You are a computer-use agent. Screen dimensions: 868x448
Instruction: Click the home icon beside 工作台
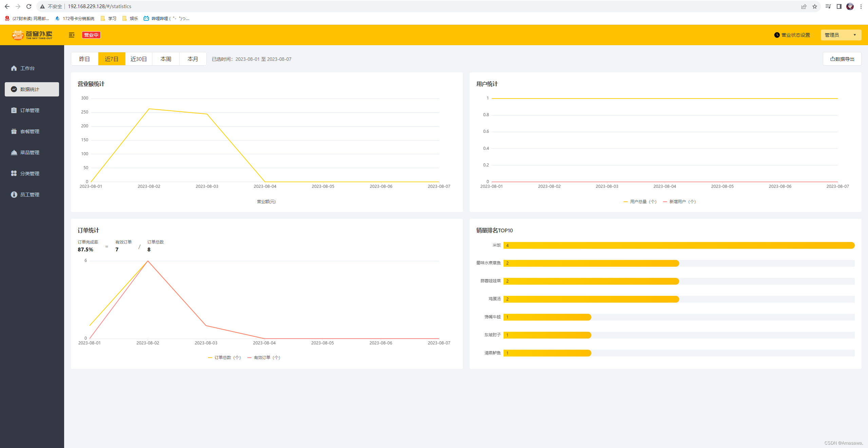pyautogui.click(x=14, y=68)
